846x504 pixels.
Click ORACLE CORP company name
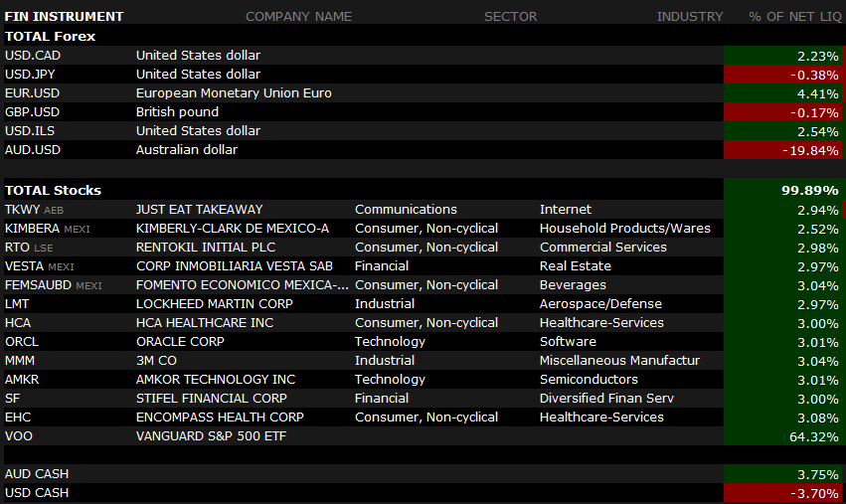(x=180, y=342)
